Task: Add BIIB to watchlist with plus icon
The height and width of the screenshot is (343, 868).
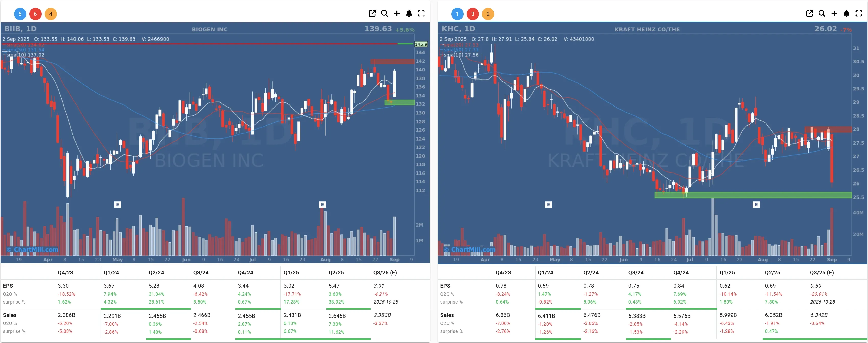Action: (397, 14)
